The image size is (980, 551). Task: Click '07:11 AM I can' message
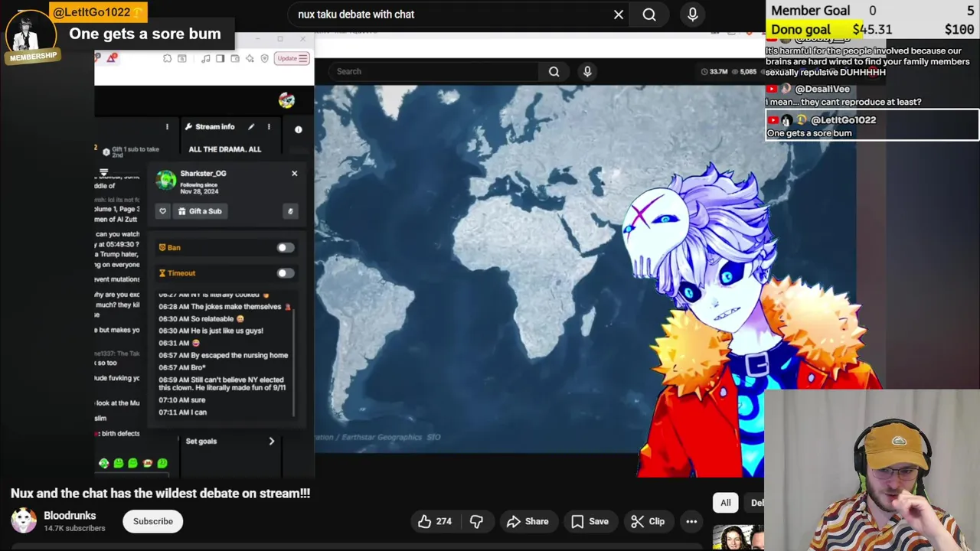(182, 412)
